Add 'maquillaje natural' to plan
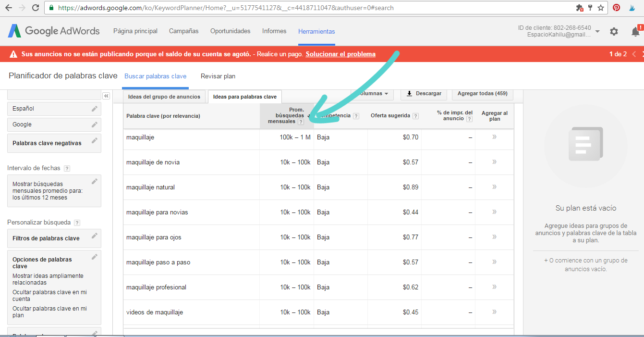The height and width of the screenshot is (337, 644). click(x=494, y=187)
